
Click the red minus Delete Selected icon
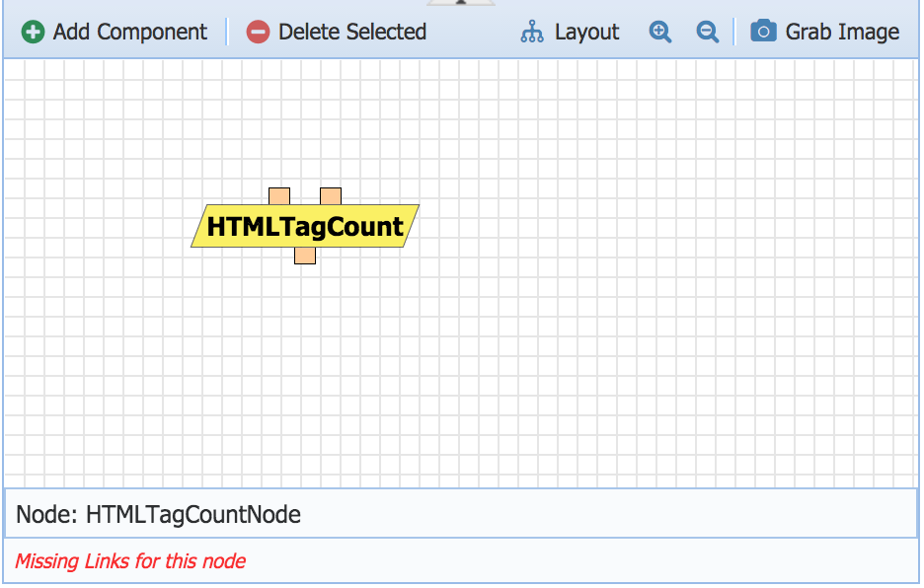(x=258, y=32)
